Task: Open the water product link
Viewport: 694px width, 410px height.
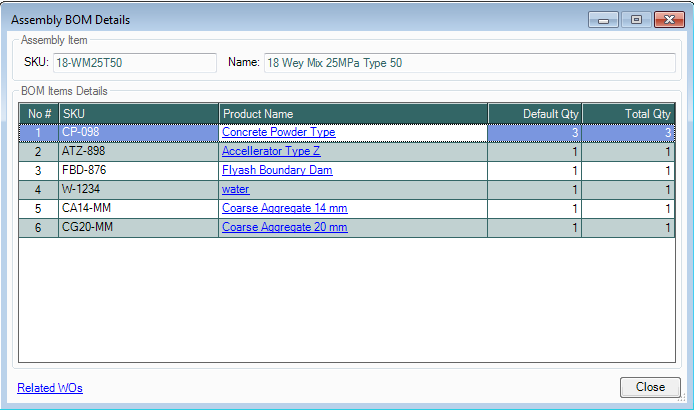Action: (x=236, y=189)
